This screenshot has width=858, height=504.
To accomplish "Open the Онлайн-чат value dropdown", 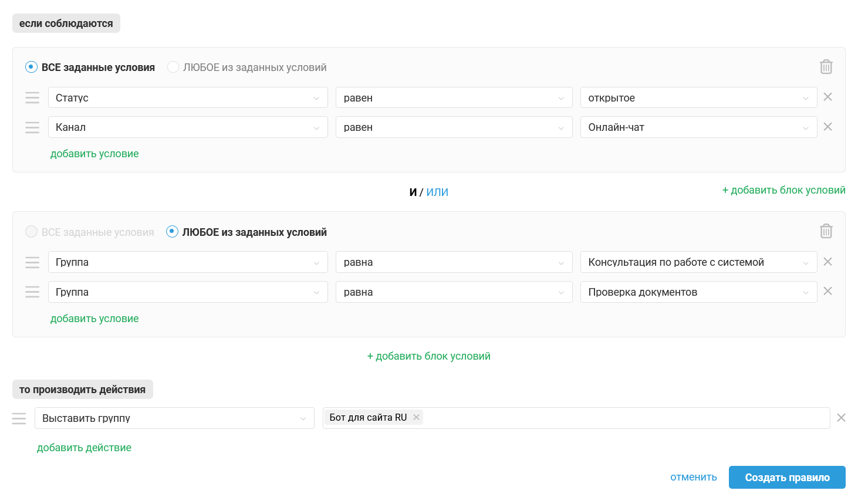I will (698, 127).
